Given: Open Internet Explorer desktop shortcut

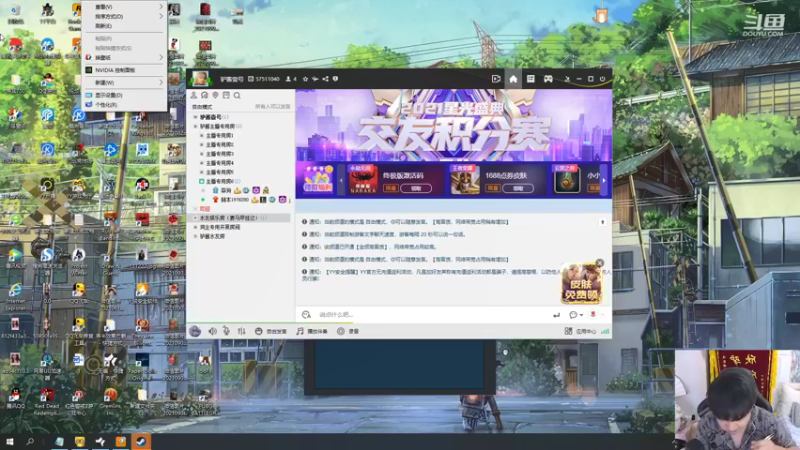Looking at the screenshot, I should click(15, 296).
